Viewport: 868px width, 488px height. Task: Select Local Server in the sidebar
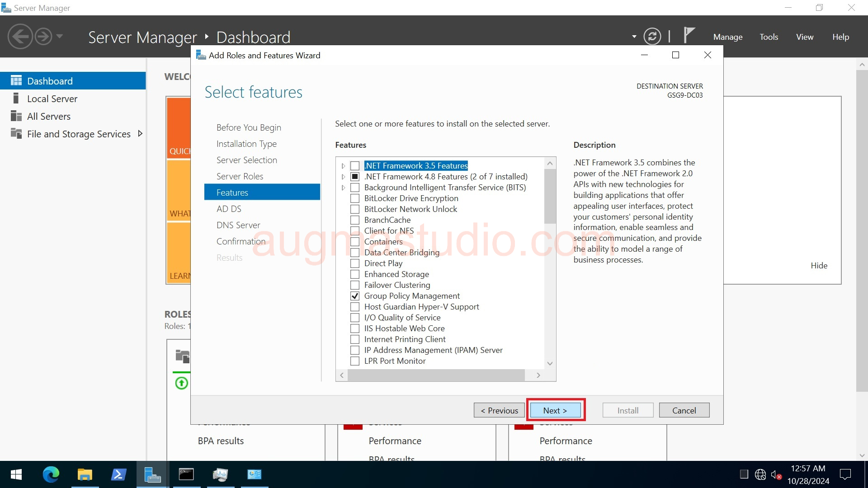coord(51,98)
